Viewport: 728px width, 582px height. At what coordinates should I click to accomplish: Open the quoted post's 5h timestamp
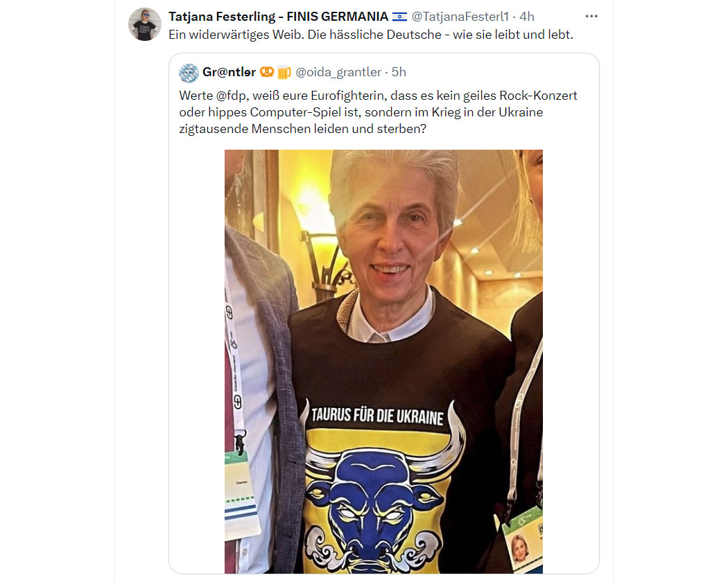pyautogui.click(x=399, y=72)
